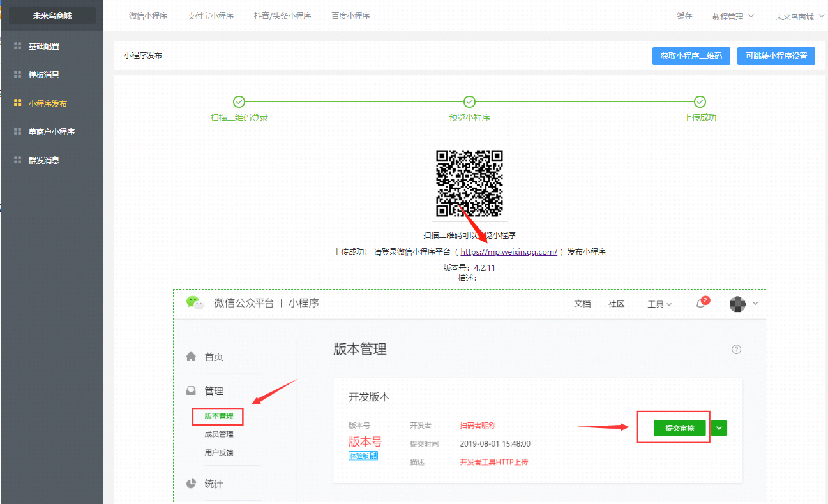
Task: Switch to 抖音/头条小程序 tab
Action: 283,15
